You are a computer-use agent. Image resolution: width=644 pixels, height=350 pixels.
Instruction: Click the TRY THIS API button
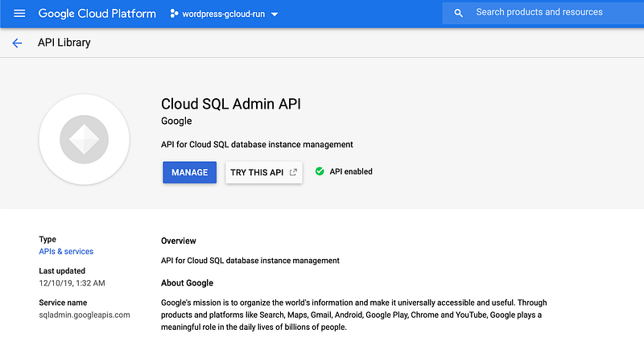click(x=264, y=172)
